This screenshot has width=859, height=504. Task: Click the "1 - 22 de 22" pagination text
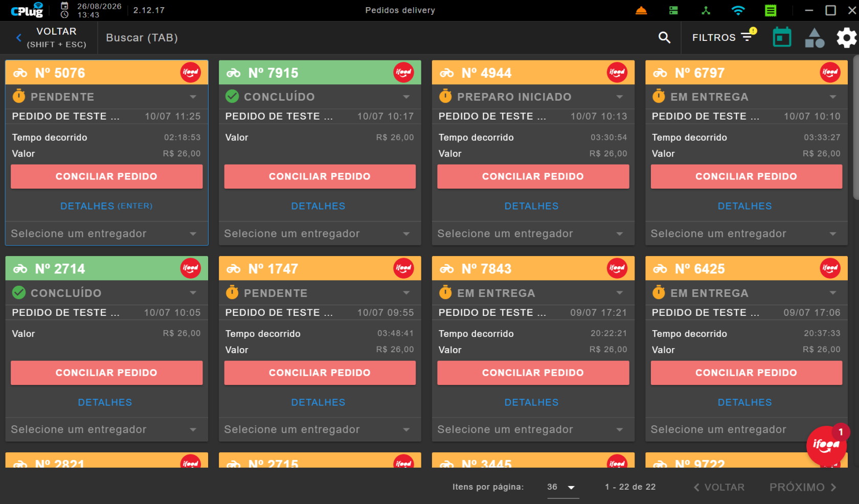630,487
